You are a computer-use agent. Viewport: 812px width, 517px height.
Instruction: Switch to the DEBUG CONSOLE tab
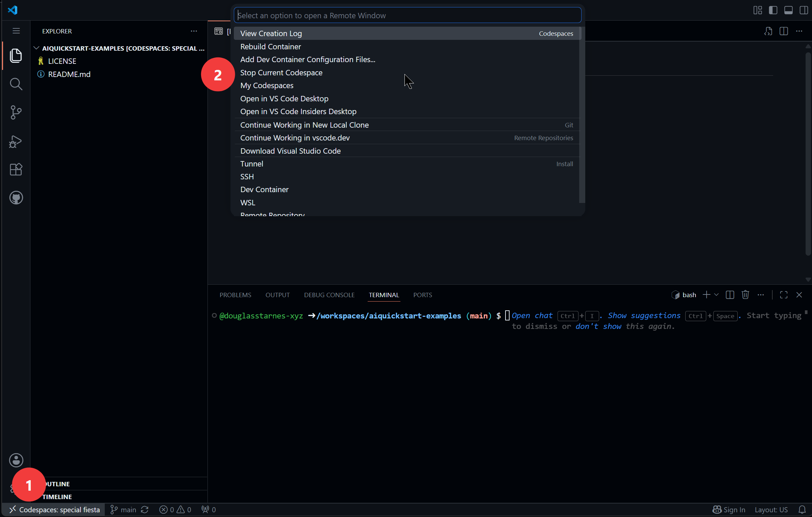click(x=329, y=295)
